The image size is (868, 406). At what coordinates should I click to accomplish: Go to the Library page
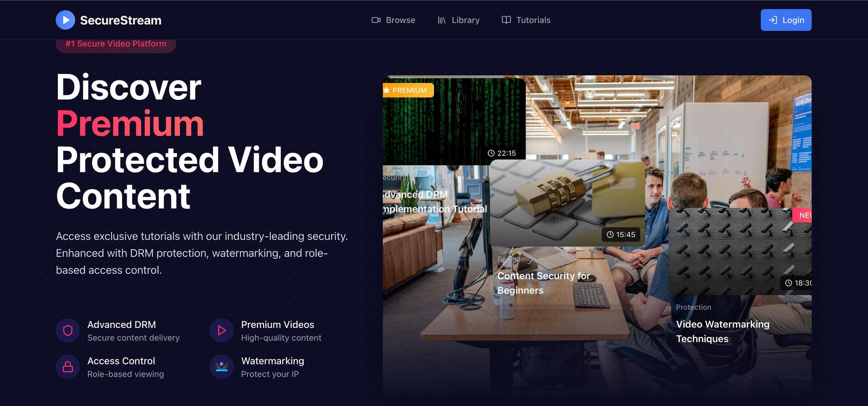tap(465, 20)
